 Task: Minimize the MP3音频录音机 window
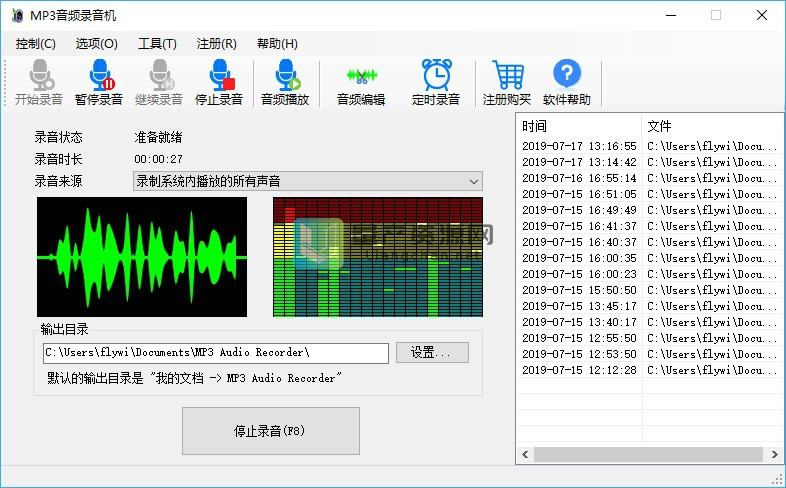tap(671, 16)
